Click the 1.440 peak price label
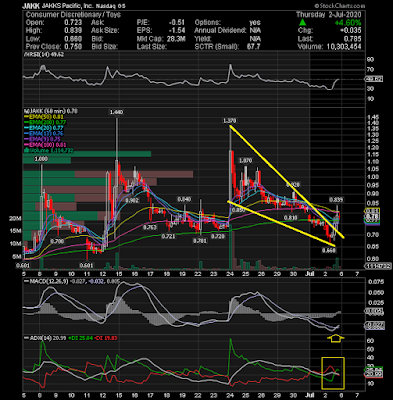The width and height of the screenshot is (393, 400). tap(116, 113)
